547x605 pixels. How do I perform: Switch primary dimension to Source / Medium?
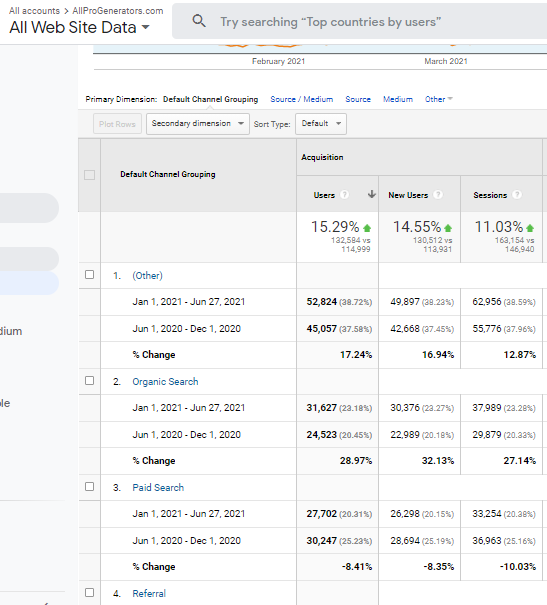coord(302,99)
